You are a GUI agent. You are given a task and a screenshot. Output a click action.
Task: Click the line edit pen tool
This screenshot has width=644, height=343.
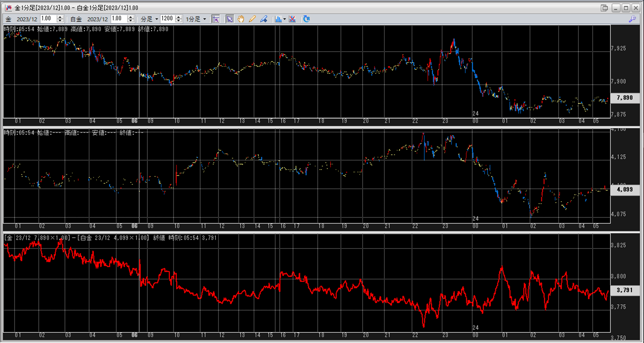(x=264, y=19)
